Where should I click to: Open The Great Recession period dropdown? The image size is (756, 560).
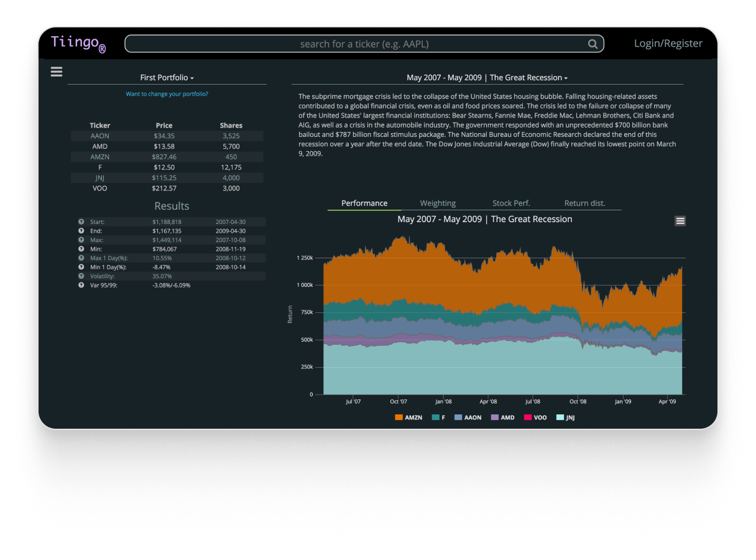[x=487, y=78]
